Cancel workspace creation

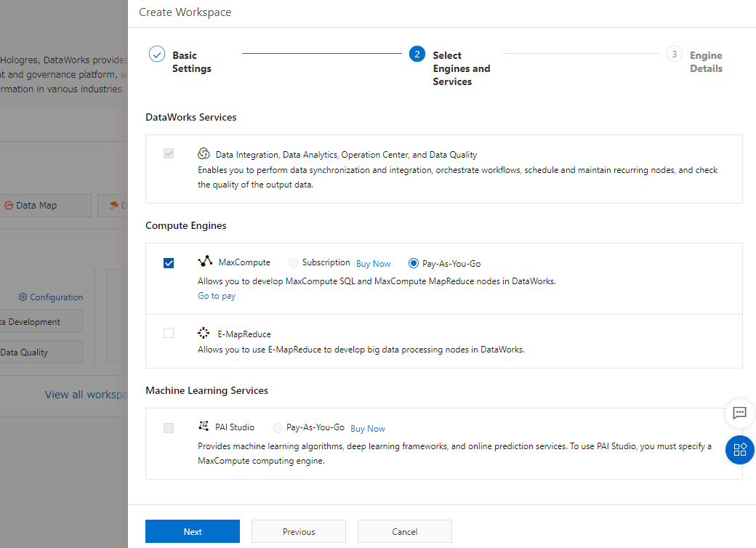(404, 531)
